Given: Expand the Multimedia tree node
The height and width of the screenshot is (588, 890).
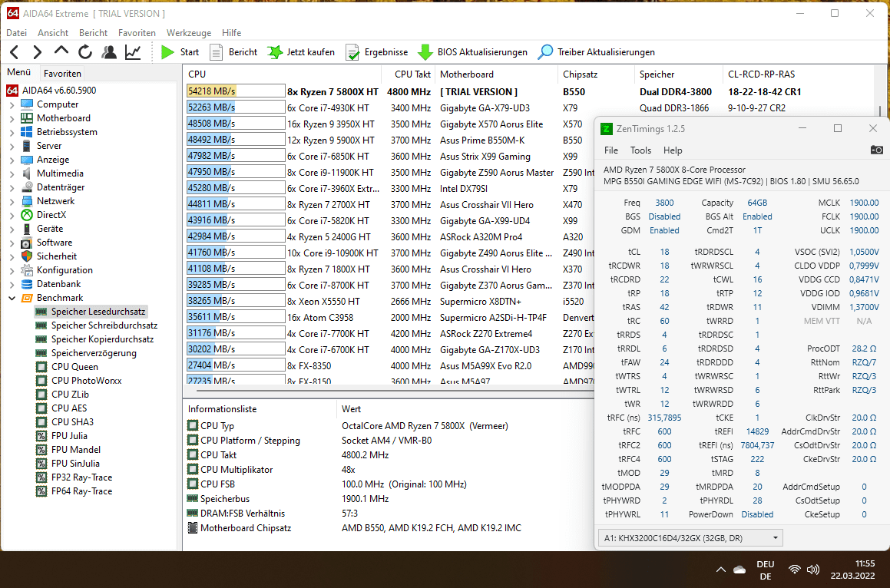Looking at the screenshot, I should coord(12,173).
